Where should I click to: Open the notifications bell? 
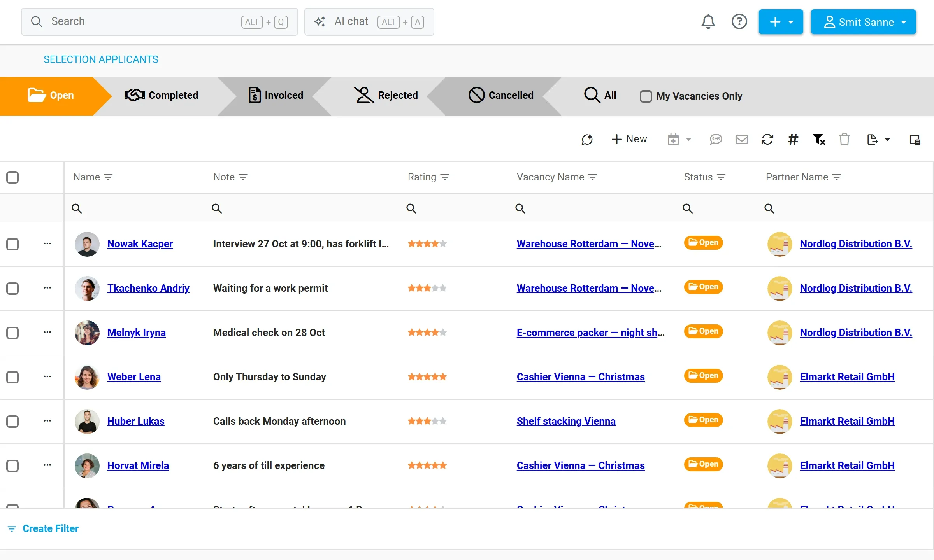click(x=708, y=22)
